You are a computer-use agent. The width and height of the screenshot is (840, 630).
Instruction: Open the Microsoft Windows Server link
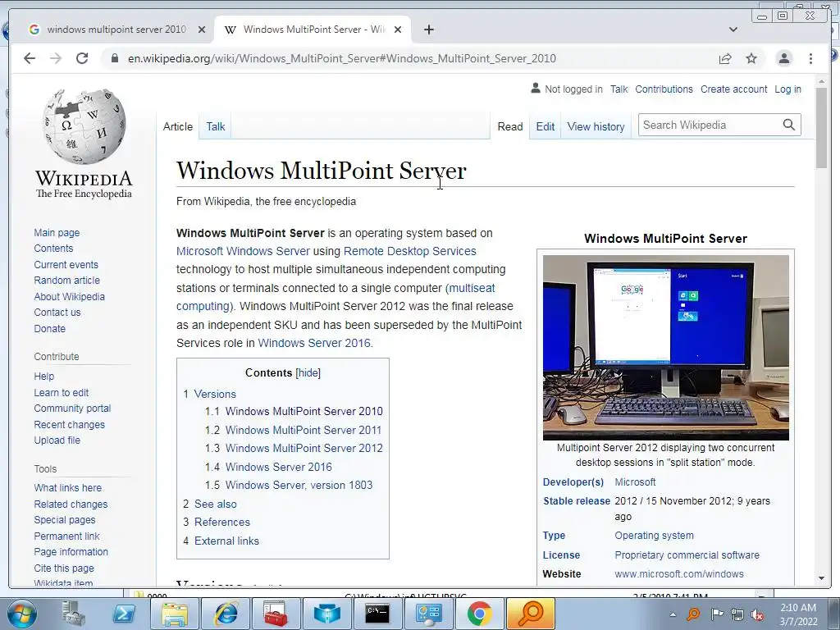[x=243, y=251]
